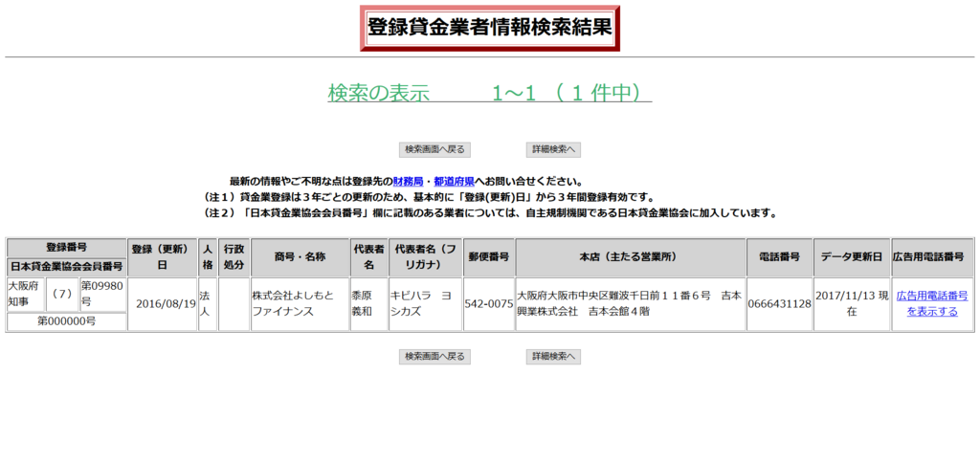Select the 大阪府大阪市中央区難波千日前 address cell
Image resolution: width=980 pixels, height=463 pixels.
pyautogui.click(x=631, y=304)
